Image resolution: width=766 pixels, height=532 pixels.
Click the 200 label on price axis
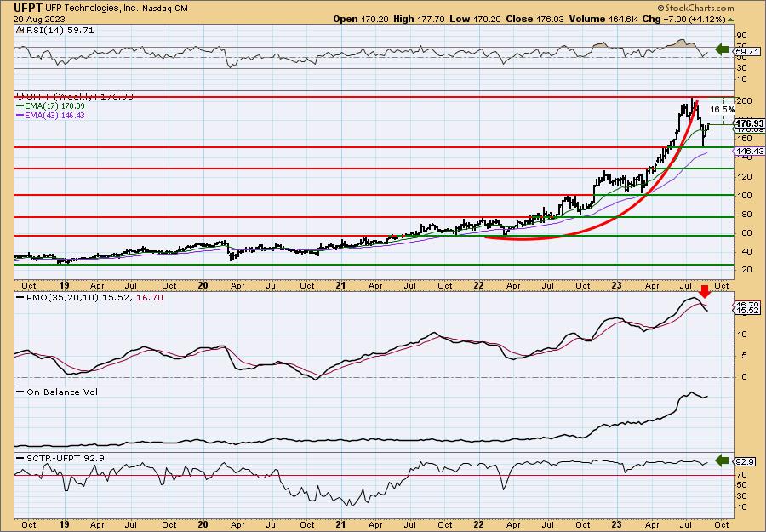[745, 101]
